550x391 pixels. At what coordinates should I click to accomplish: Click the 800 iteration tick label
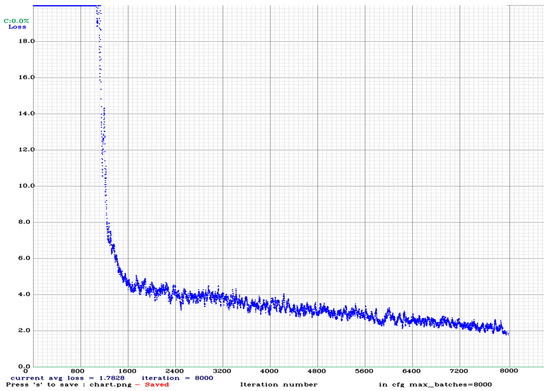coord(78,371)
